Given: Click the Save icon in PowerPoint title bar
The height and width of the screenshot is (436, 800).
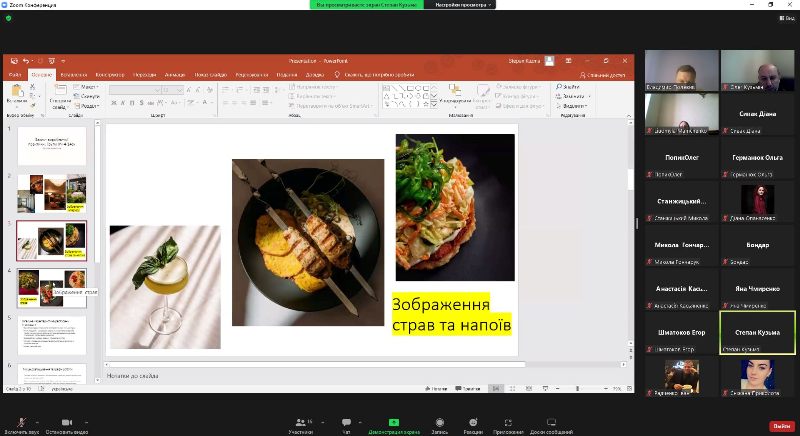Looking at the screenshot, I should [14, 61].
